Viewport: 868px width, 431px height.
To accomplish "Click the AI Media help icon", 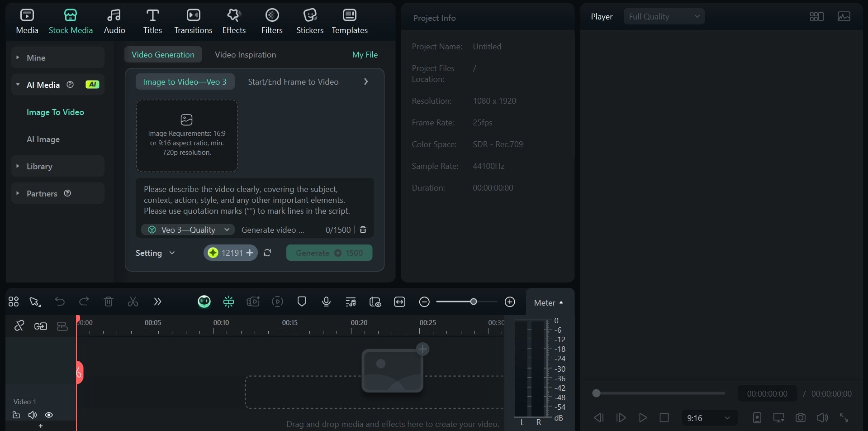I will click(x=70, y=84).
